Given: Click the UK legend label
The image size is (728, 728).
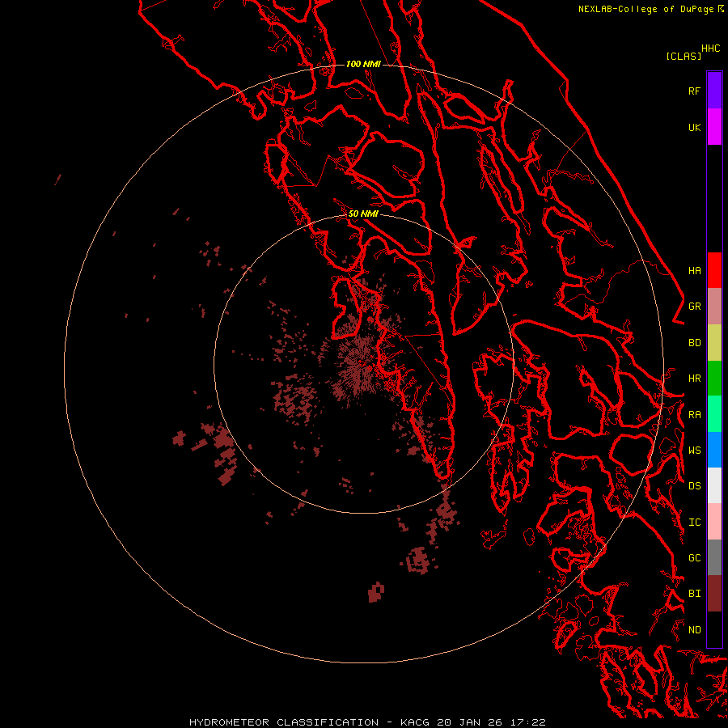Looking at the screenshot, I should pyautogui.click(x=694, y=127).
